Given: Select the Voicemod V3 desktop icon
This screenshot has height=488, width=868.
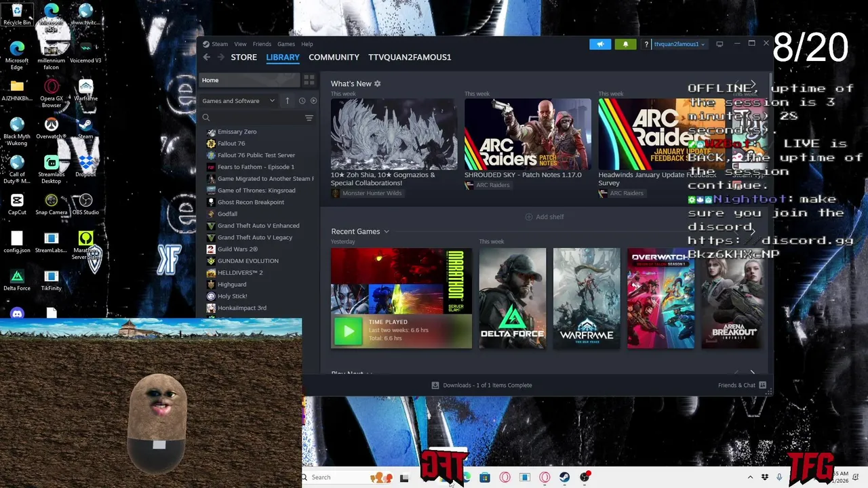Looking at the screenshot, I should tap(85, 52).
